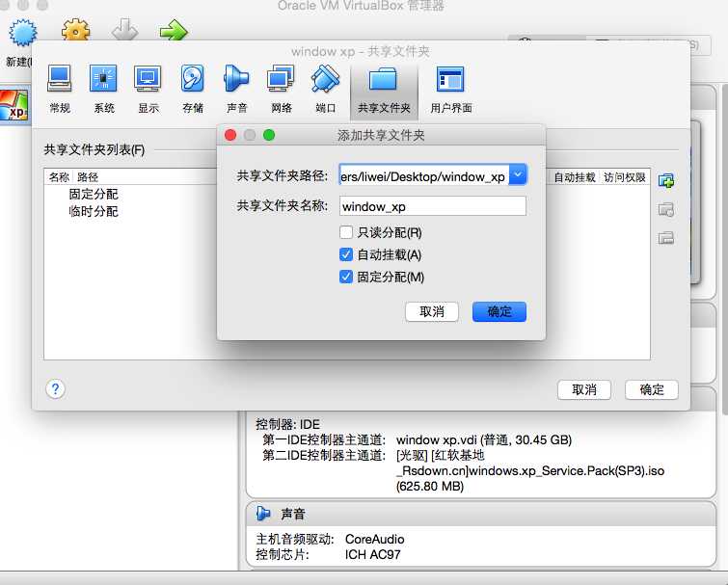Select the 共享文件夹 shared folders tab
The image size is (728, 585).
pos(384,90)
